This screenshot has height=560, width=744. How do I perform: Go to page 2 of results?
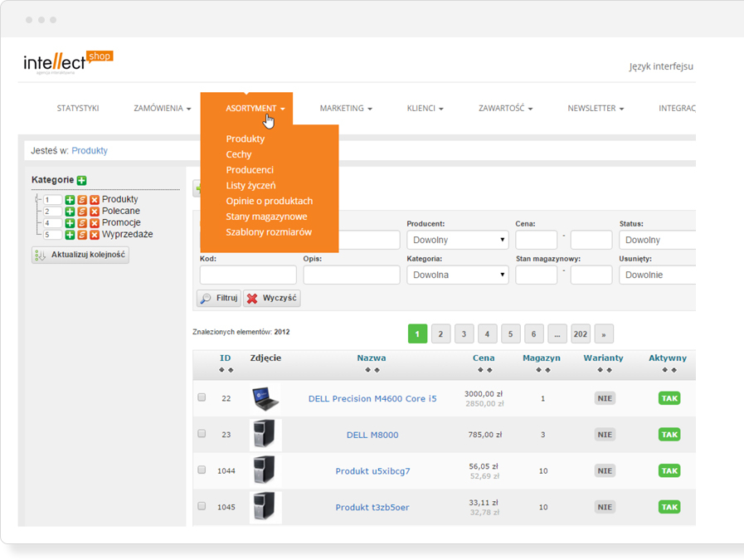pyautogui.click(x=440, y=334)
